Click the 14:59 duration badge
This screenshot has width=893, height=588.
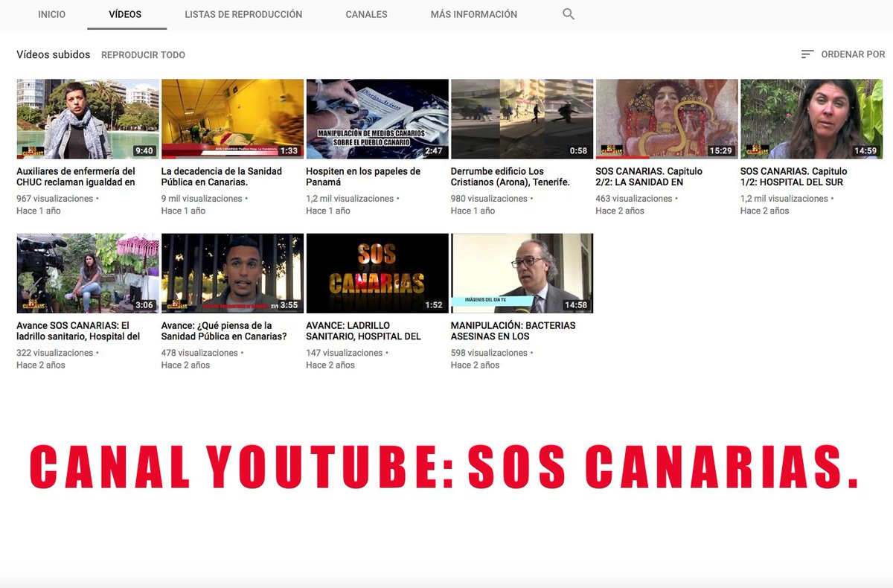click(x=865, y=151)
